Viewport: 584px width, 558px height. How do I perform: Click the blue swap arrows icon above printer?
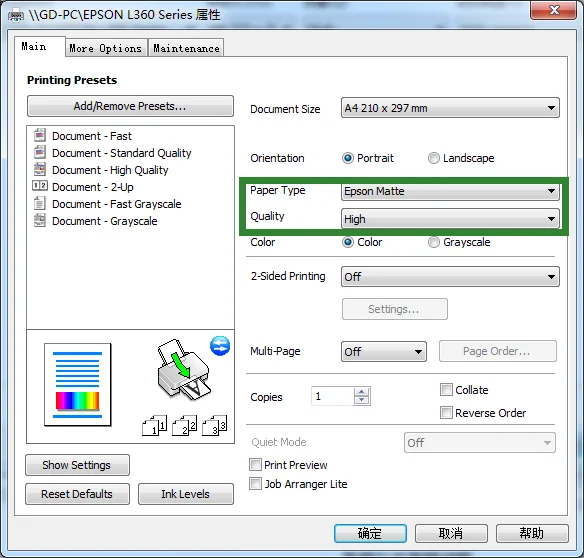coord(220,346)
